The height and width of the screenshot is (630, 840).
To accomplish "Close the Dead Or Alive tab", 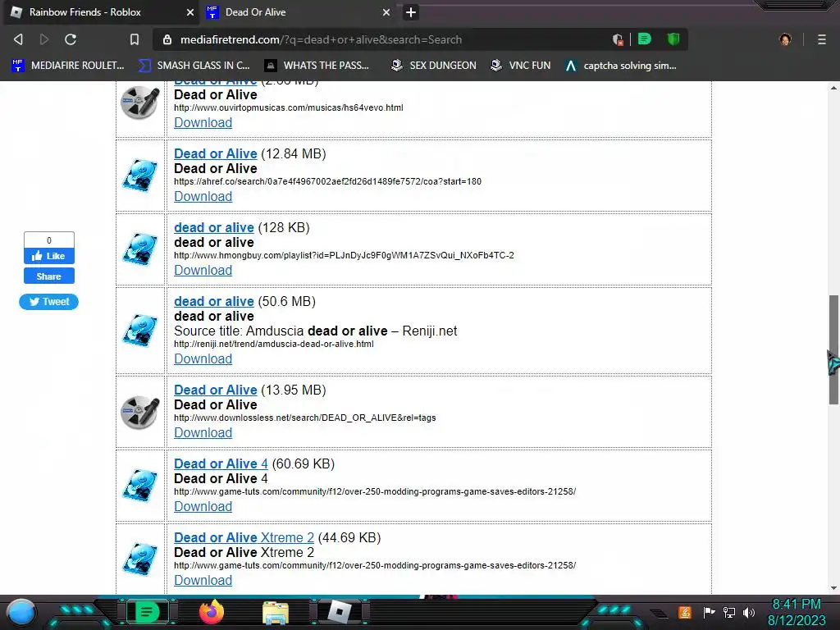I will 386,12.
